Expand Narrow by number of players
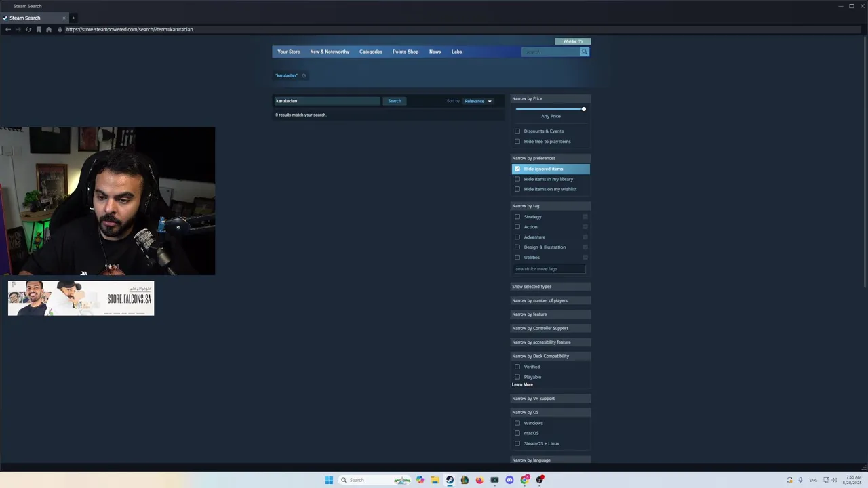 point(551,300)
